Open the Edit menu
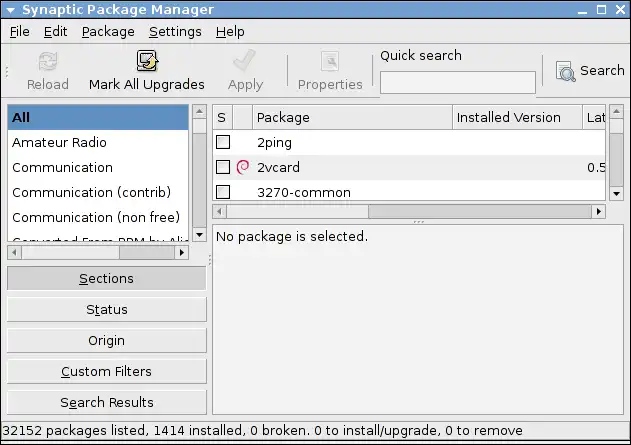This screenshot has height=445, width=631. click(x=56, y=31)
